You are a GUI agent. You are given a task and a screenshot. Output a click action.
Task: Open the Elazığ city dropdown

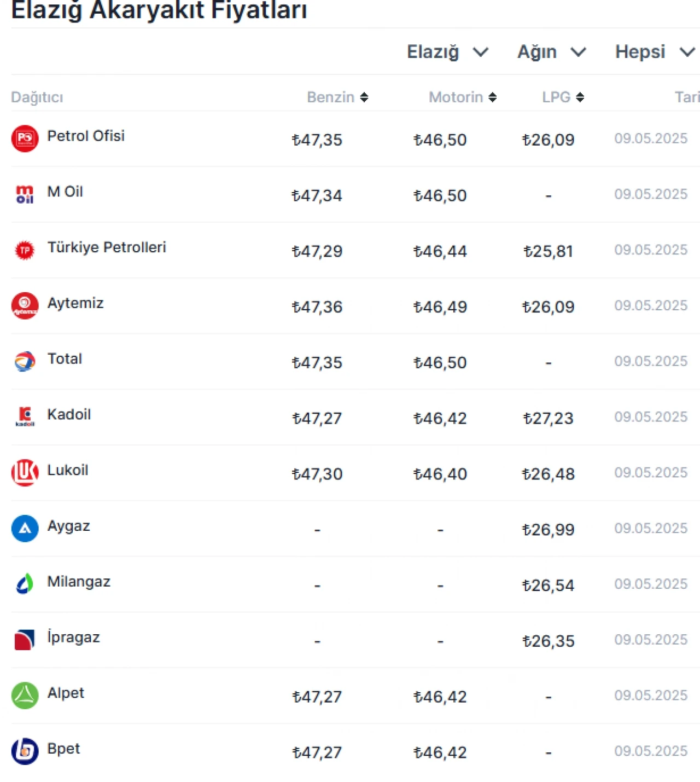447,52
